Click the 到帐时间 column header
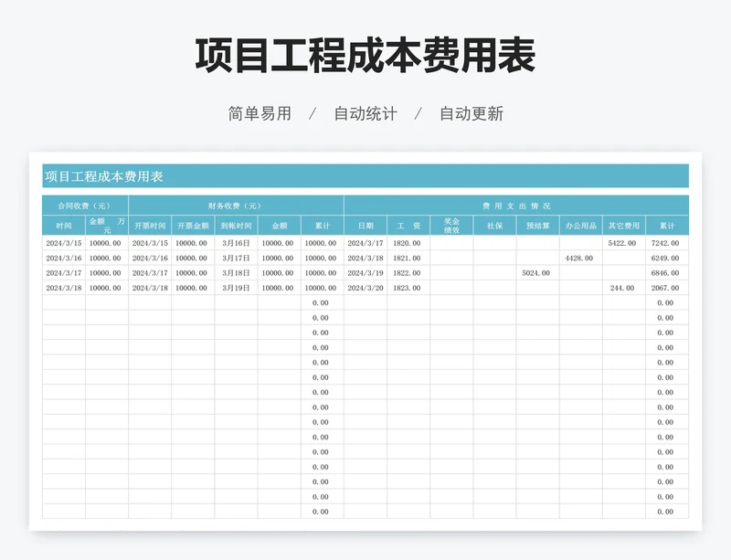Viewport: 731px width, 560px height. pyautogui.click(x=236, y=226)
